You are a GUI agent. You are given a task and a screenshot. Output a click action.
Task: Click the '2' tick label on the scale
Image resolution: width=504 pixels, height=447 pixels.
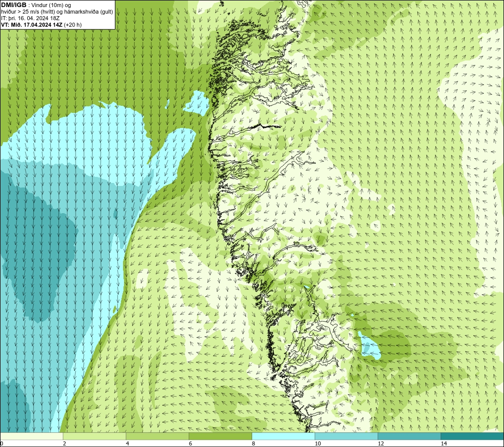pyautogui.click(x=65, y=443)
